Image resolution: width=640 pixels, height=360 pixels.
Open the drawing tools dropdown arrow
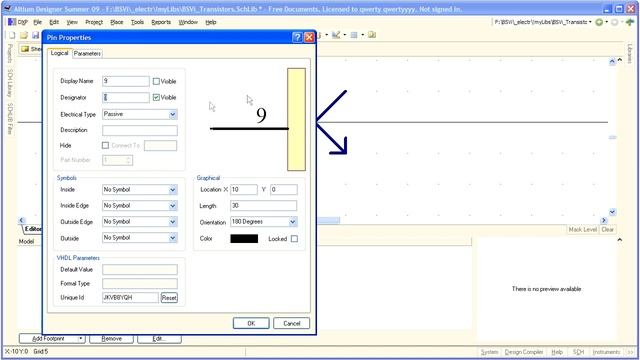(x=344, y=35)
